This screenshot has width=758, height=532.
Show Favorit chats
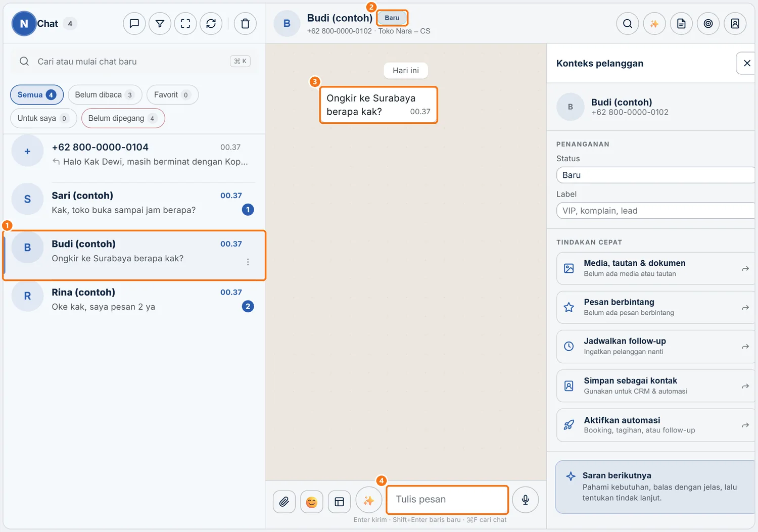(172, 94)
